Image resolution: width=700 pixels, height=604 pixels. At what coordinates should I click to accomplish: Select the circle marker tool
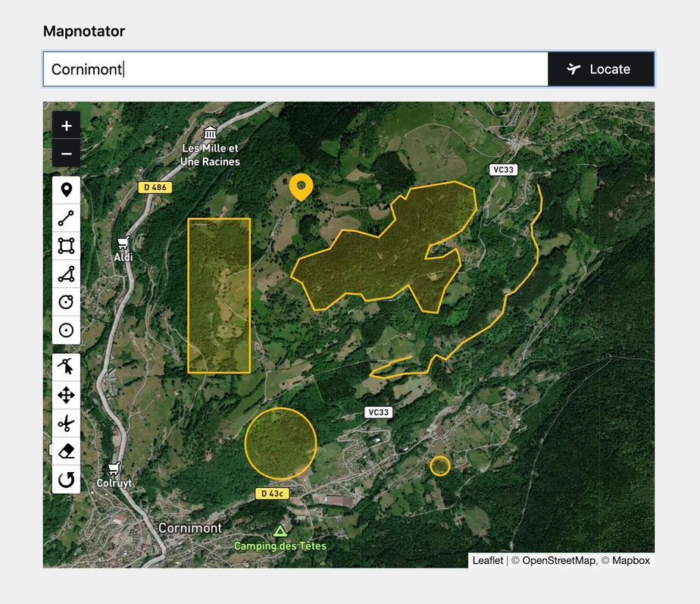pyautogui.click(x=67, y=330)
